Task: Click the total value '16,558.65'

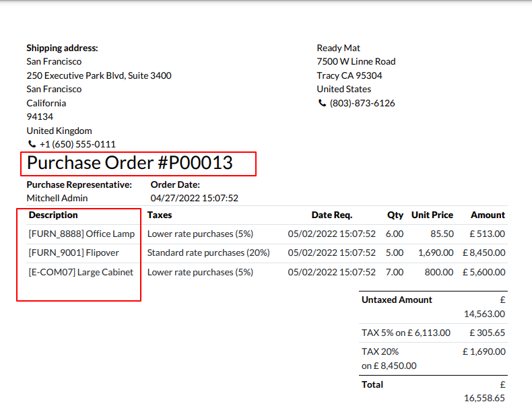Action: pyautogui.click(x=484, y=398)
